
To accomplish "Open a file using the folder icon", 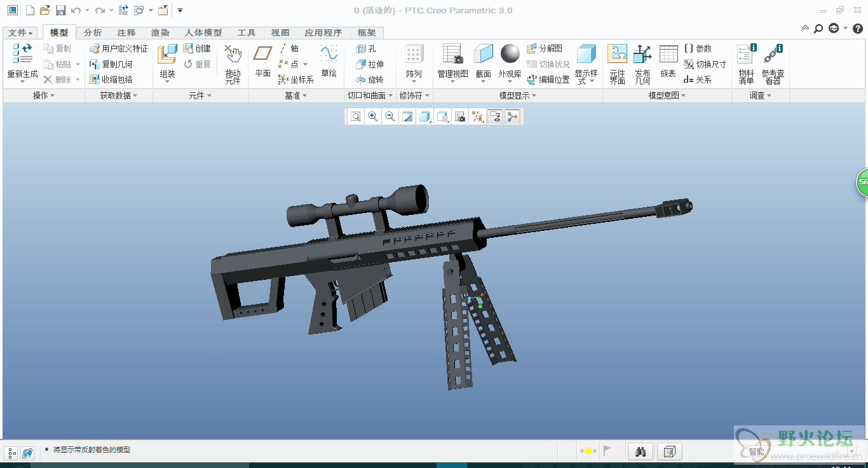I will tap(44, 10).
